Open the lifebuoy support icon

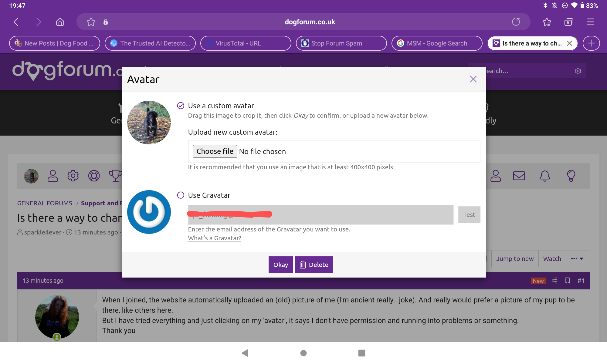[x=94, y=176]
